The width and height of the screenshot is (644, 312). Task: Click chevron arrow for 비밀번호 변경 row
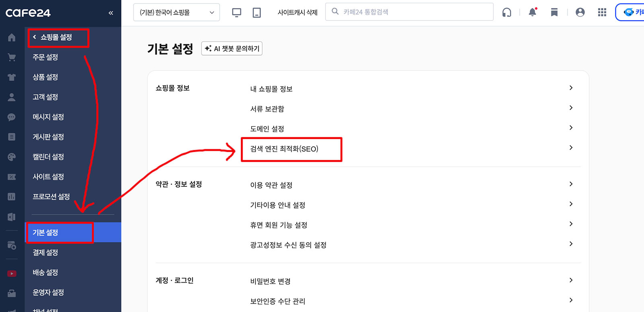tap(571, 280)
